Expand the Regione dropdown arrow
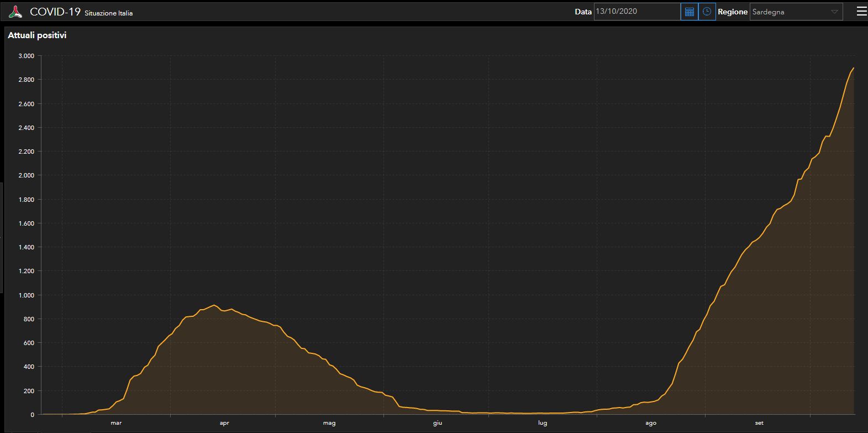Screen dimensions: 868x433 pyautogui.click(x=834, y=12)
